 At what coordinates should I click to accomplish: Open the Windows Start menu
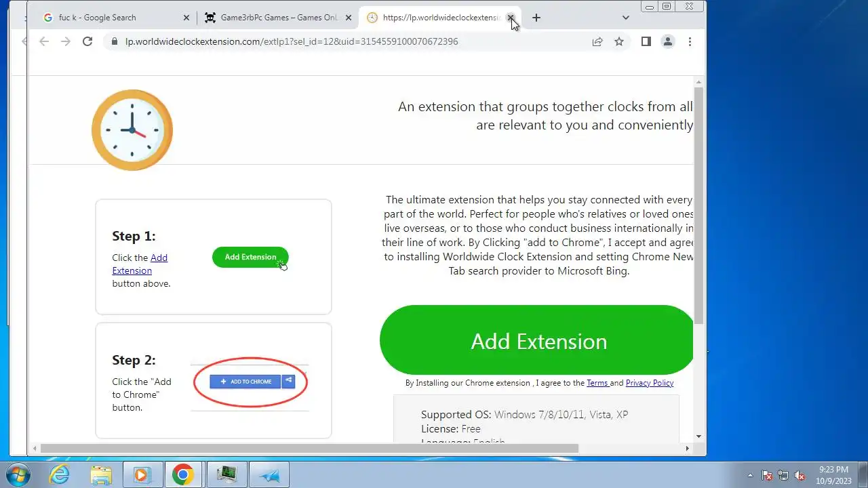(18, 474)
